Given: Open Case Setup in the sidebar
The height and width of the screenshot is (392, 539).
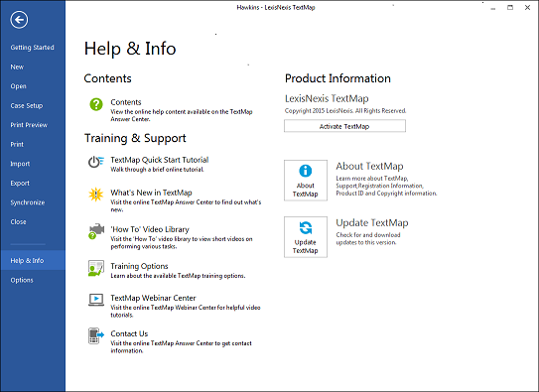Looking at the screenshot, I should 27,106.
